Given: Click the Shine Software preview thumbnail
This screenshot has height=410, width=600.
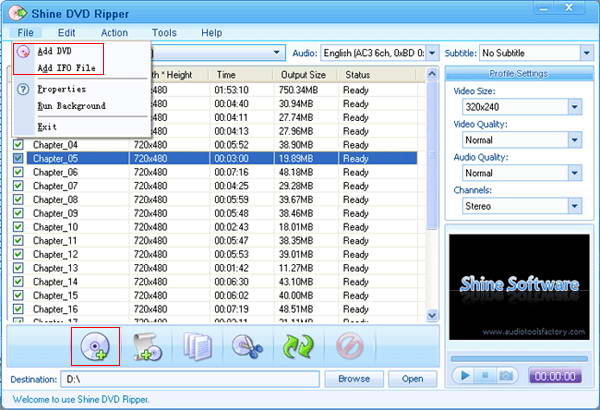Looking at the screenshot, I should click(x=519, y=287).
